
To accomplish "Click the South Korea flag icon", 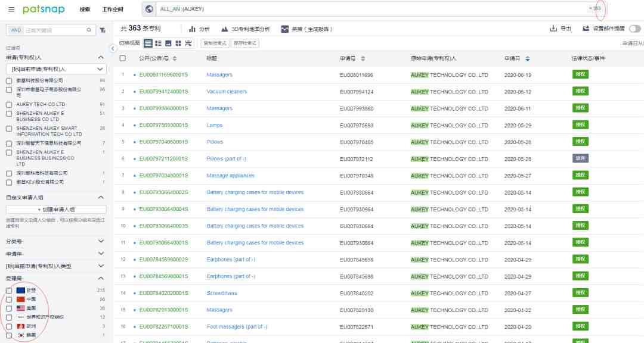I will coord(21,335).
